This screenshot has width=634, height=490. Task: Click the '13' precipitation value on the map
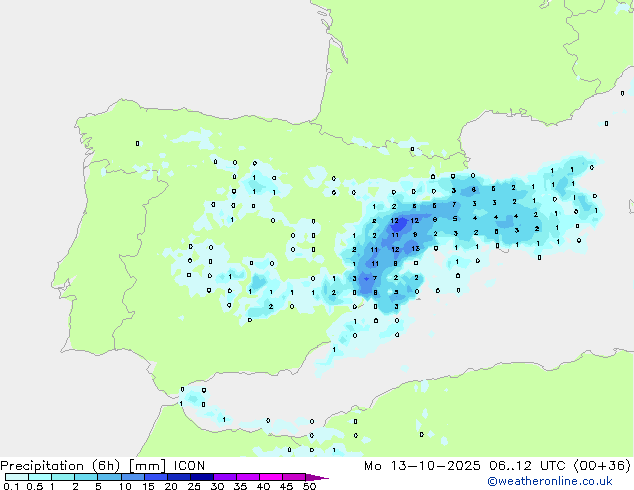coord(416,249)
